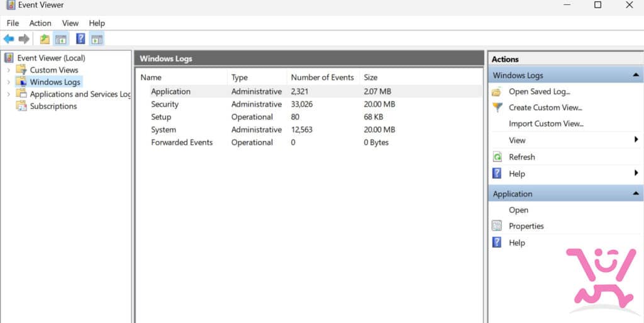Click the Create Custom View funnel icon

497,107
